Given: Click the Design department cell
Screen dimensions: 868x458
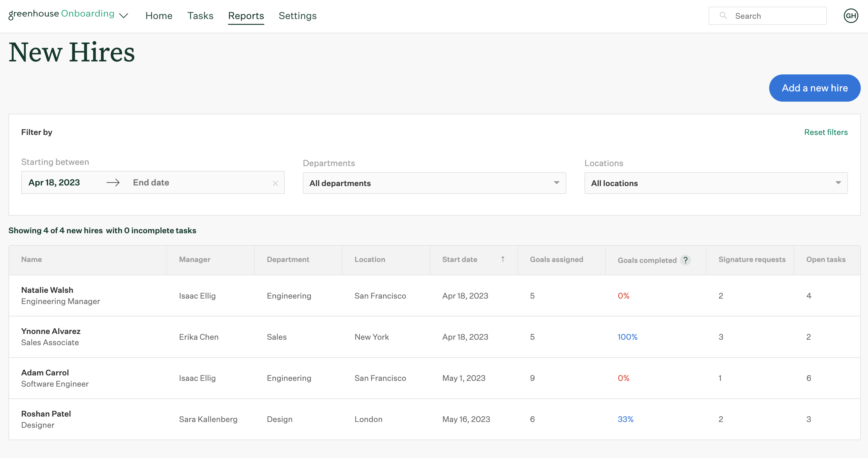Looking at the screenshot, I should pos(279,419).
